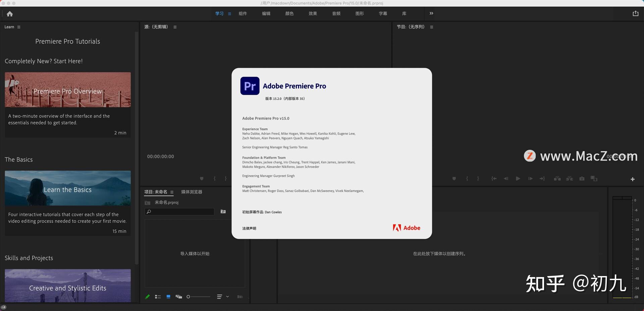Select the 媒体浏览器 tab
644x311 pixels.
192,192
